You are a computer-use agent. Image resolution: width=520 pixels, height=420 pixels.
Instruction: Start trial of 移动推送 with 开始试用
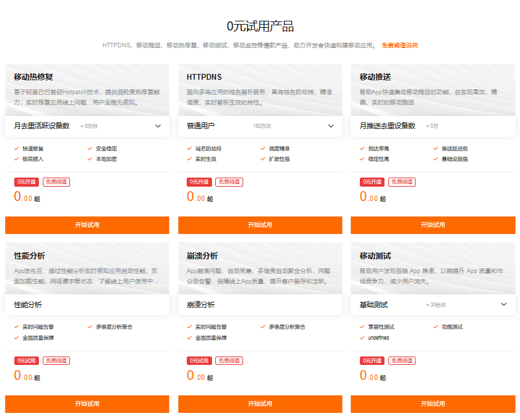(x=432, y=225)
